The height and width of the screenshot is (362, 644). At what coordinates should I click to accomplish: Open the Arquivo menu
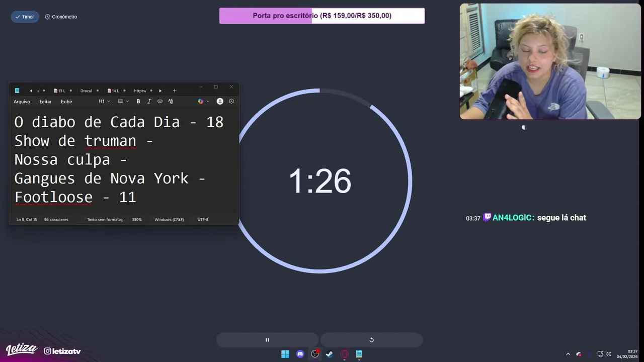(22, 102)
